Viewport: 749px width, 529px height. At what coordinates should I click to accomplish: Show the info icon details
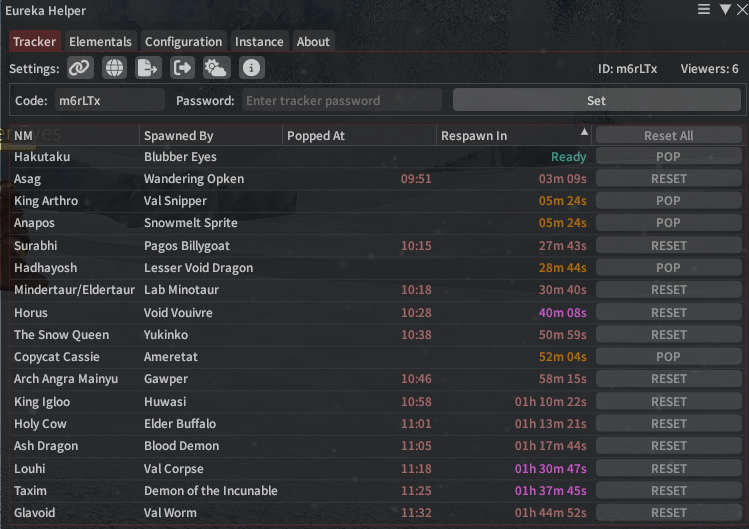coord(251,68)
